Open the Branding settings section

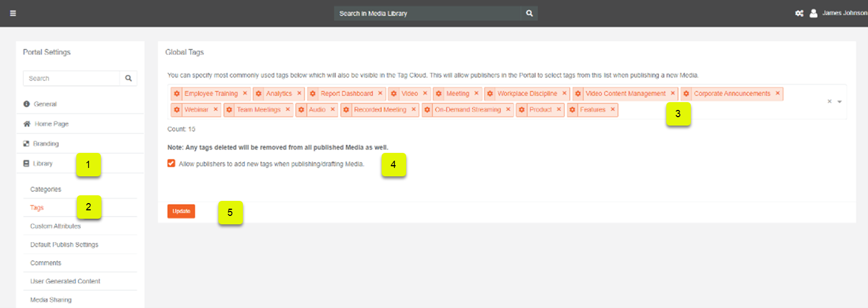46,144
